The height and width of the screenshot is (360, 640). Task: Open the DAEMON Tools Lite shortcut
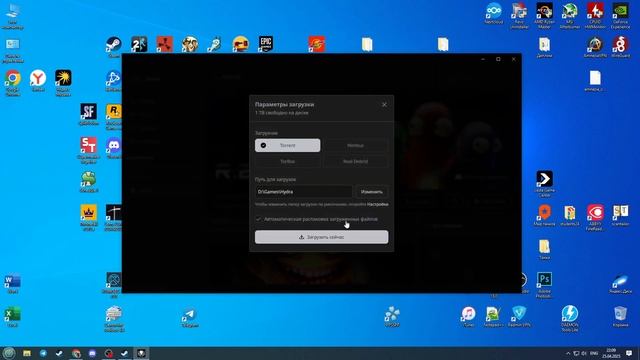(570, 318)
